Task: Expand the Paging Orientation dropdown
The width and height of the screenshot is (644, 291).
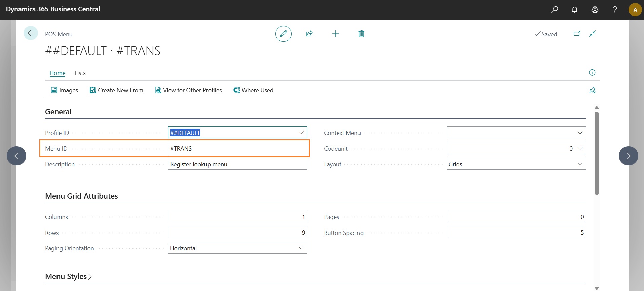Action: coord(301,248)
